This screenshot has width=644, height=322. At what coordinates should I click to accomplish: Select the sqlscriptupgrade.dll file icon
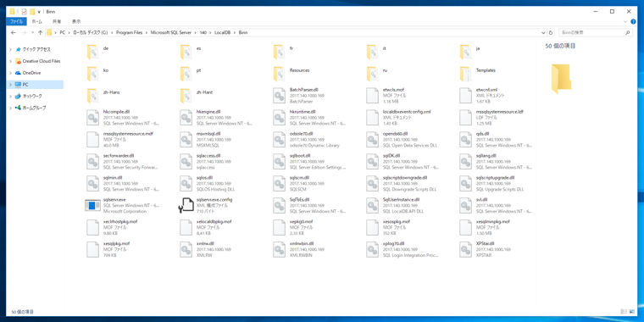pos(465,184)
